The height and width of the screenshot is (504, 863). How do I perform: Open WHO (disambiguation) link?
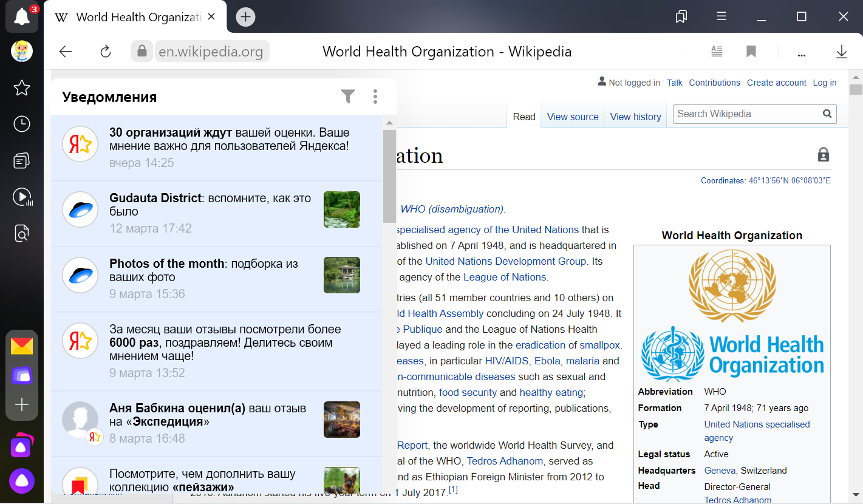coord(452,209)
